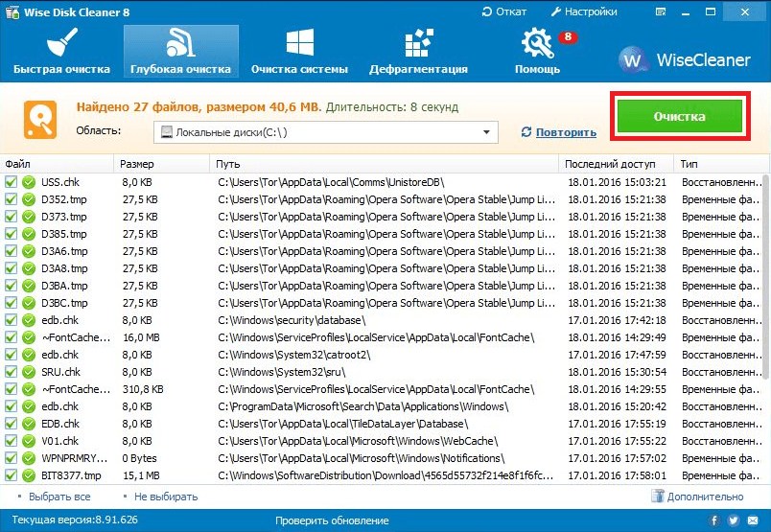Open the Быстрая очистка tab

pyautogui.click(x=61, y=52)
